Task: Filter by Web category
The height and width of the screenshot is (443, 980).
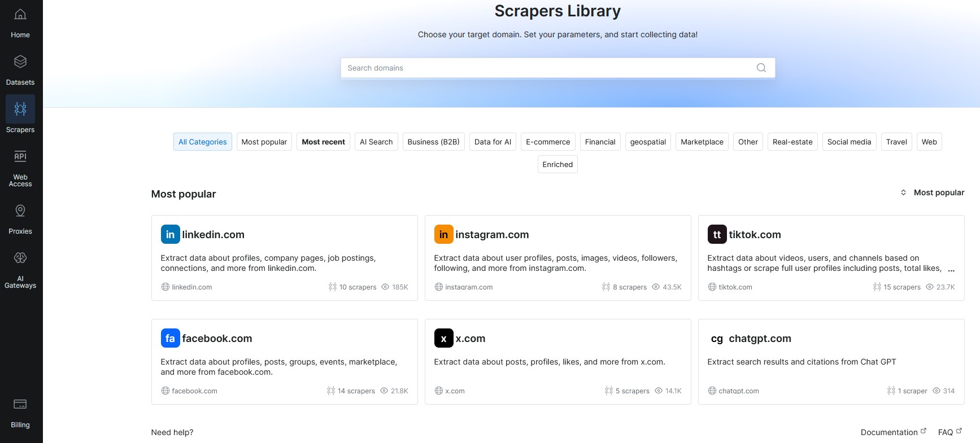Action: (929, 142)
